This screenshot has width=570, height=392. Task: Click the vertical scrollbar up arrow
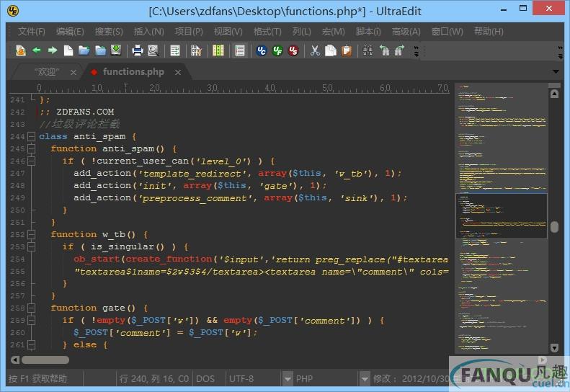pyautogui.click(x=554, y=94)
